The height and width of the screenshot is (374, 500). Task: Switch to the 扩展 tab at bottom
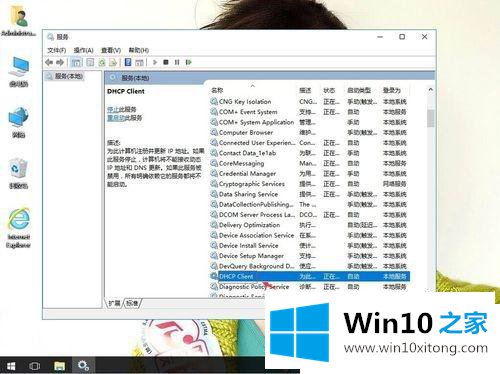(x=114, y=303)
